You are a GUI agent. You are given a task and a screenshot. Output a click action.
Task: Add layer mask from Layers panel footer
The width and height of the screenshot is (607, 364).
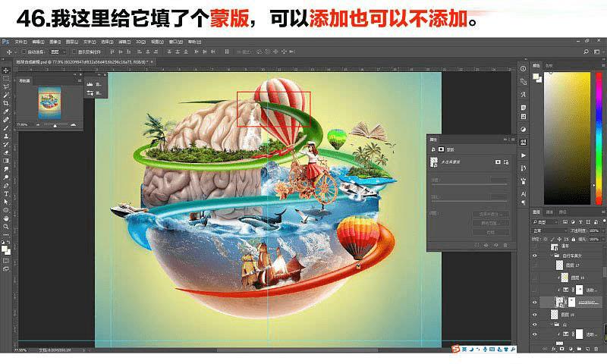pyautogui.click(x=562, y=349)
